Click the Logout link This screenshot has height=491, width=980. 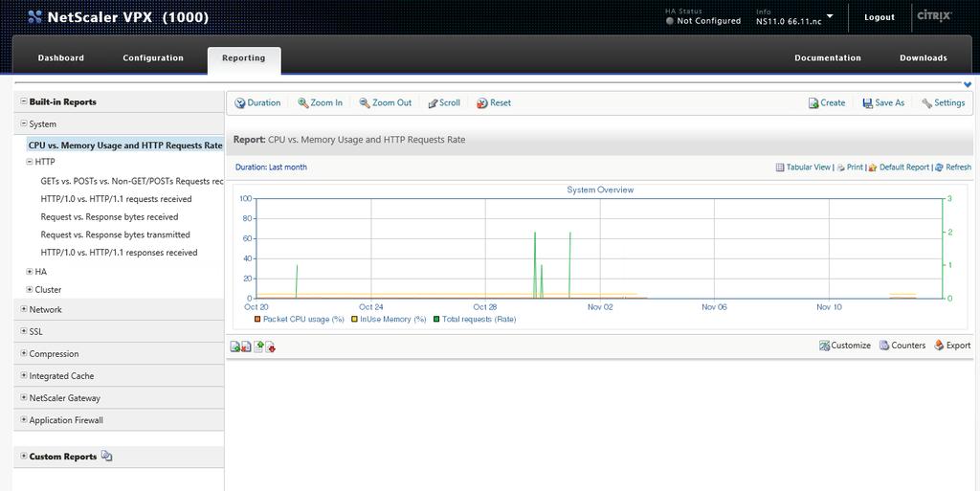[x=880, y=17]
